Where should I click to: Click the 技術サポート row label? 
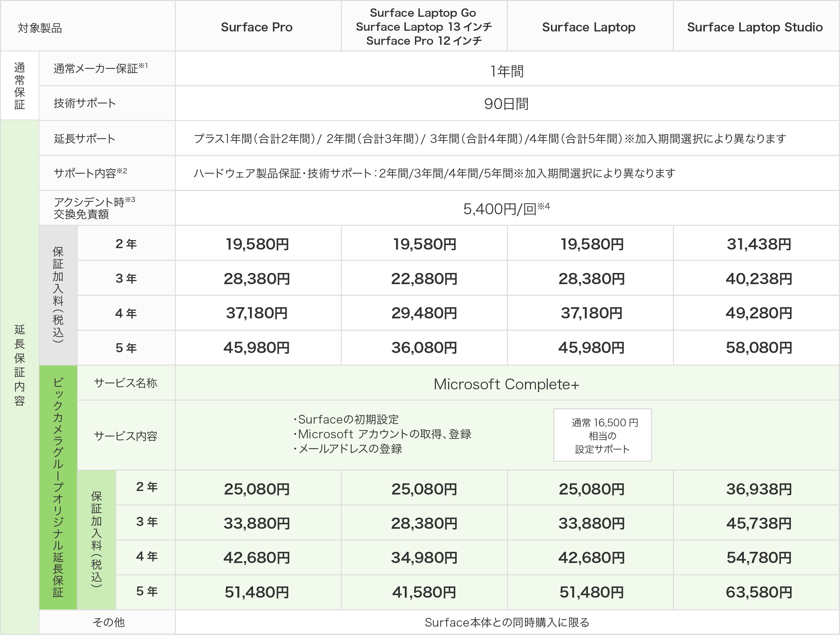coord(85,103)
